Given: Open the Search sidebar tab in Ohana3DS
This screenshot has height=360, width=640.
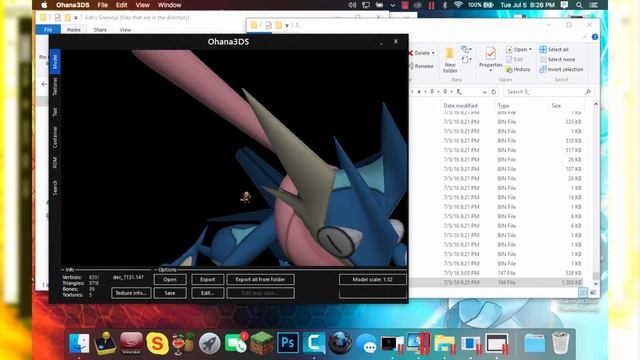Looking at the screenshot, I should click(55, 187).
